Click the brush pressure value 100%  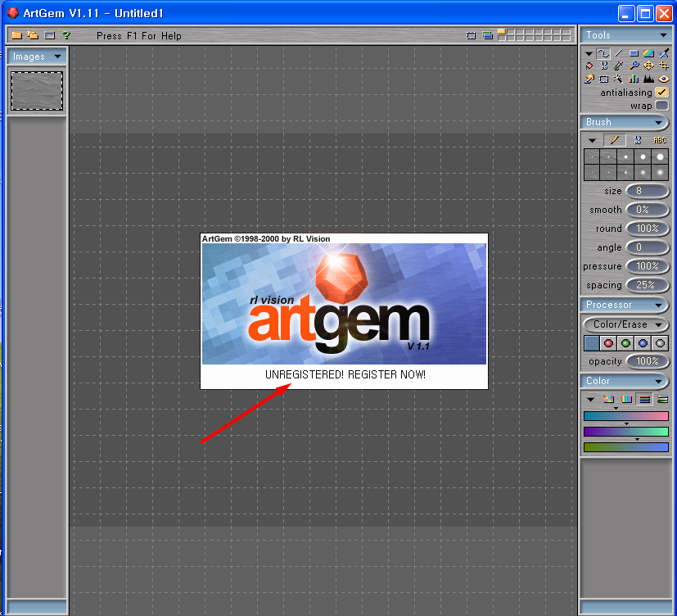coord(648,266)
